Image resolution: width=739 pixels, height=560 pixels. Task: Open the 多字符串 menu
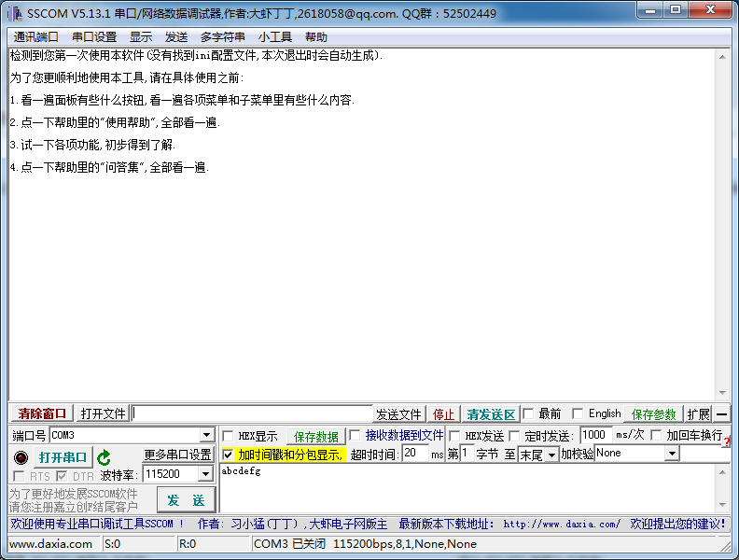tap(223, 37)
